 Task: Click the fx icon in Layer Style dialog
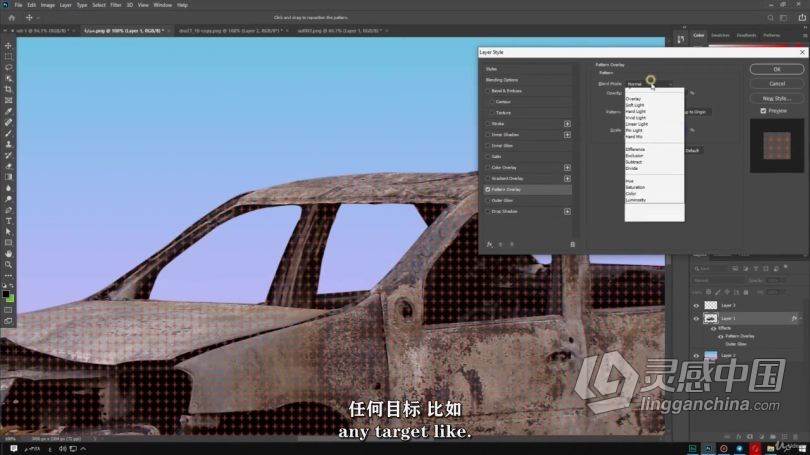point(489,244)
